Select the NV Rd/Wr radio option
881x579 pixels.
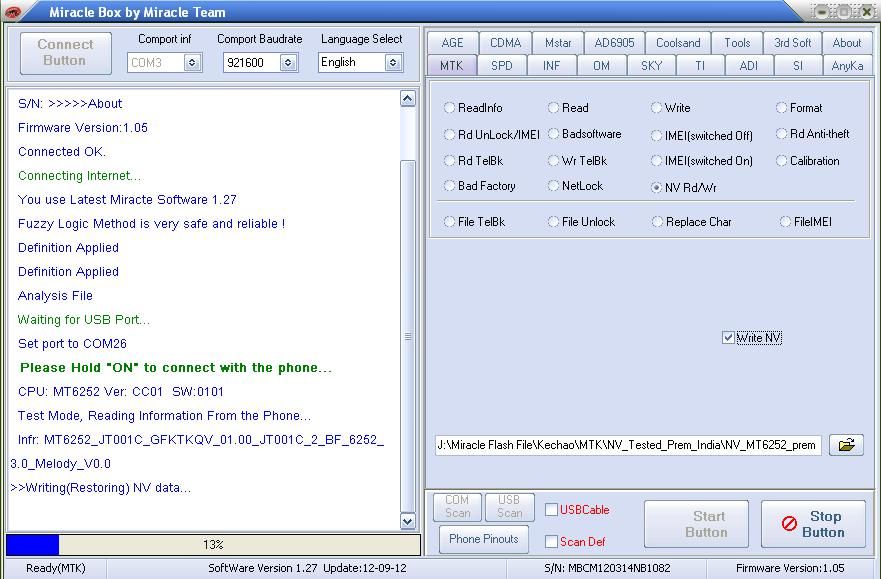(656, 188)
